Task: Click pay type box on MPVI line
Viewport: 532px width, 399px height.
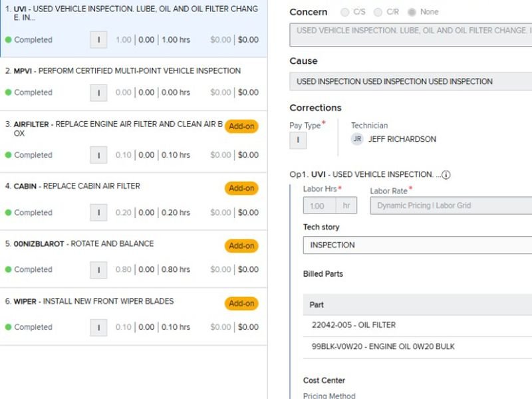Action: point(98,92)
